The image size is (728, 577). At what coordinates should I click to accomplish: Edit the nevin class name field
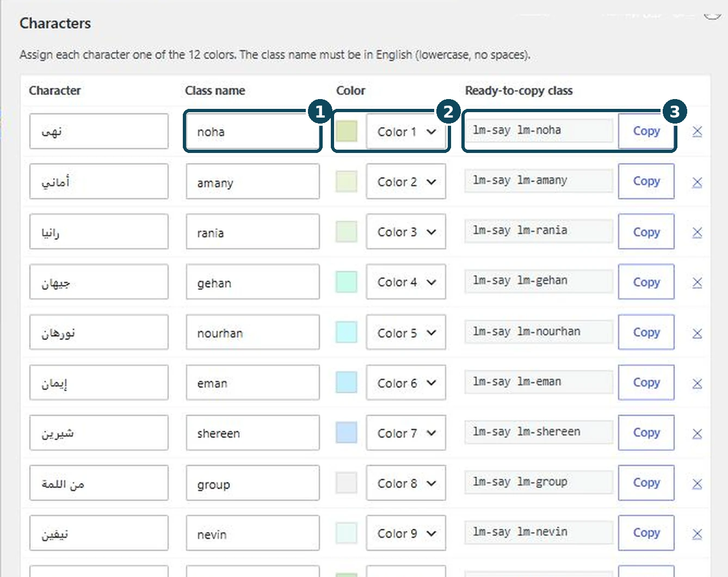[252, 533]
